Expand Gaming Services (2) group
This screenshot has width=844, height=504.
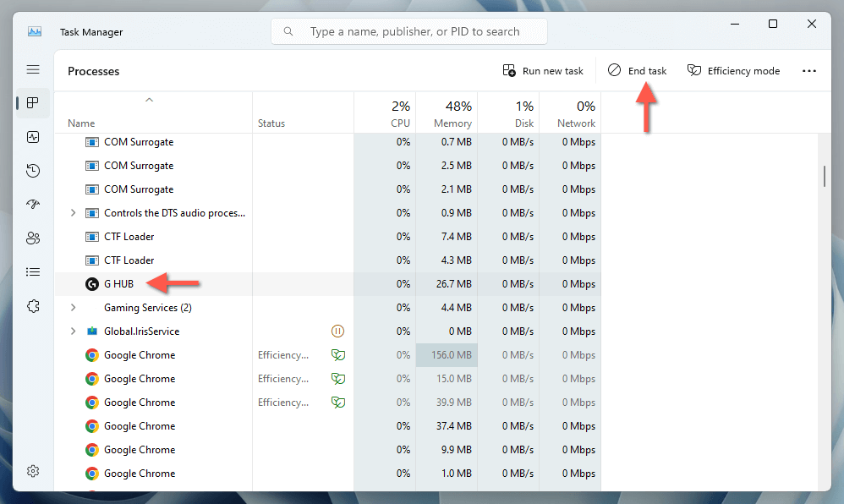(x=74, y=308)
